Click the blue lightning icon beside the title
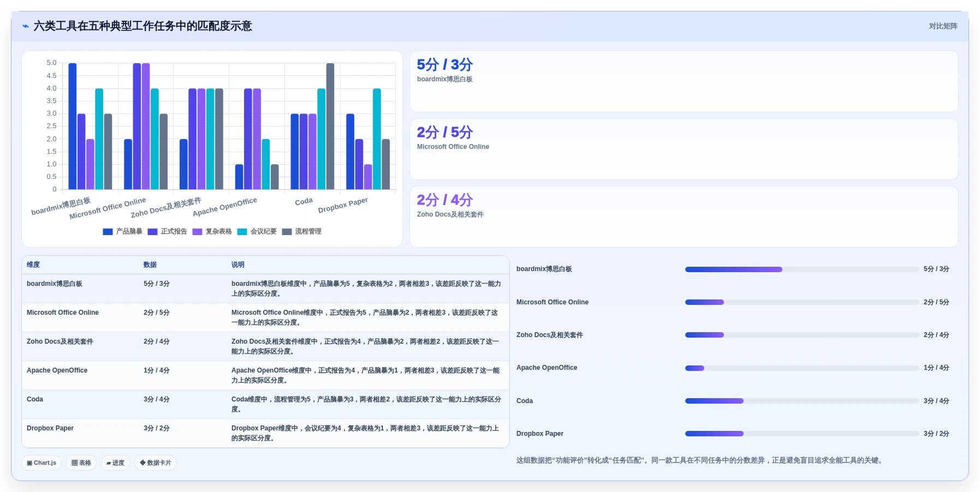Image resolution: width=980 pixels, height=492 pixels. [x=25, y=26]
